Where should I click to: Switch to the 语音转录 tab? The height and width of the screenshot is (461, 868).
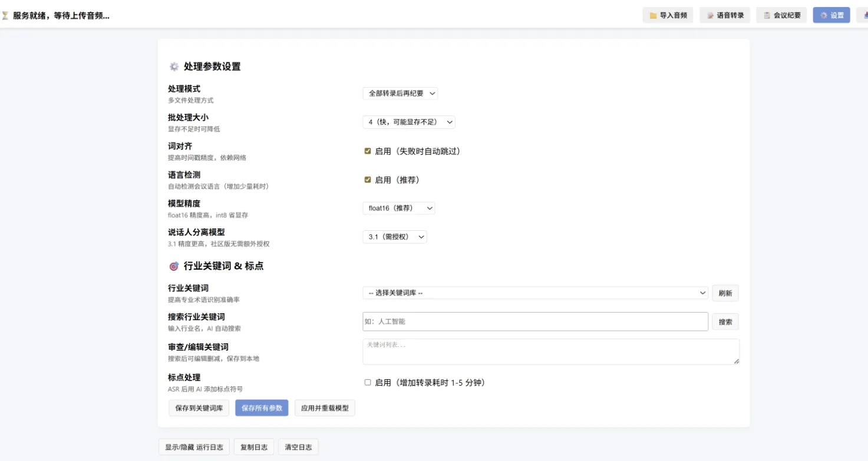coord(725,15)
